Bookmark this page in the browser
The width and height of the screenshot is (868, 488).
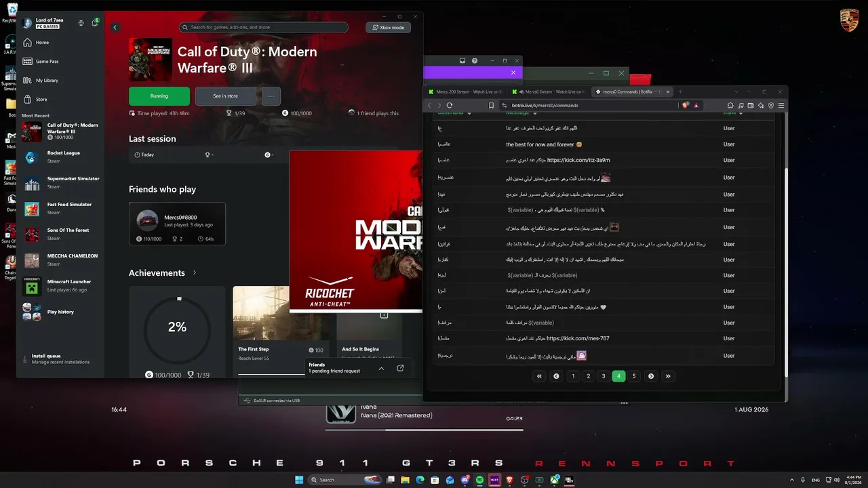[491, 105]
